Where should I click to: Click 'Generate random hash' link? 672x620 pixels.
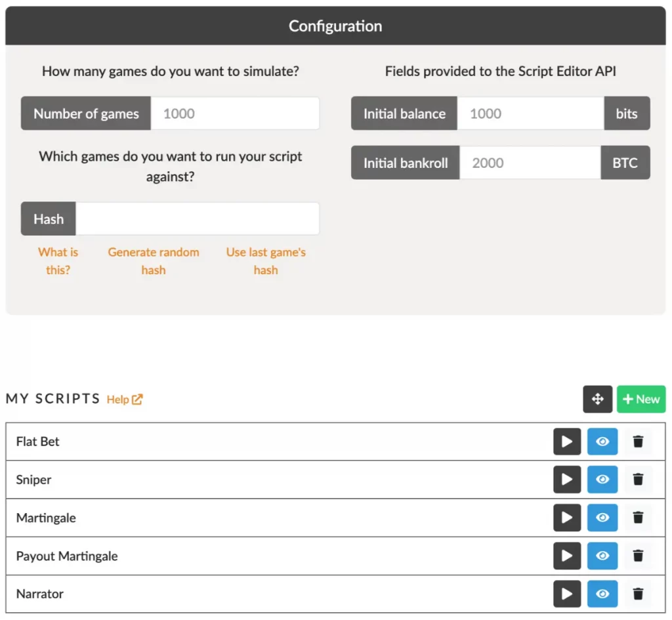[154, 261]
